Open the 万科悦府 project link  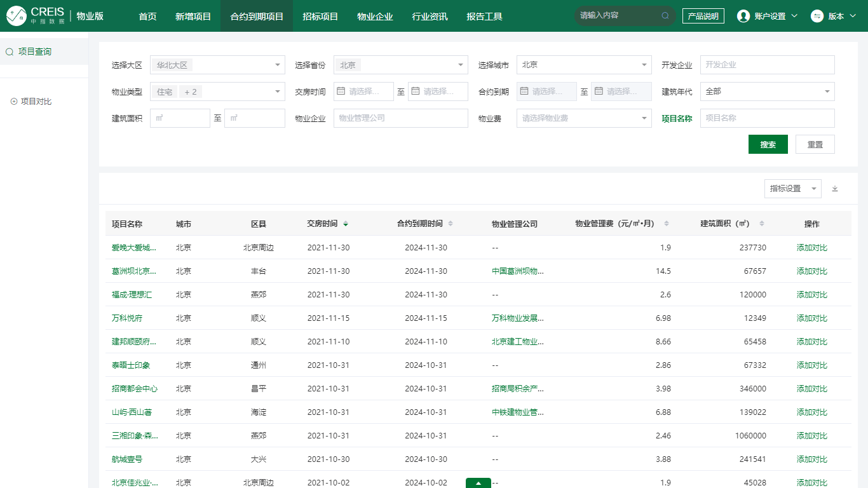tap(127, 318)
